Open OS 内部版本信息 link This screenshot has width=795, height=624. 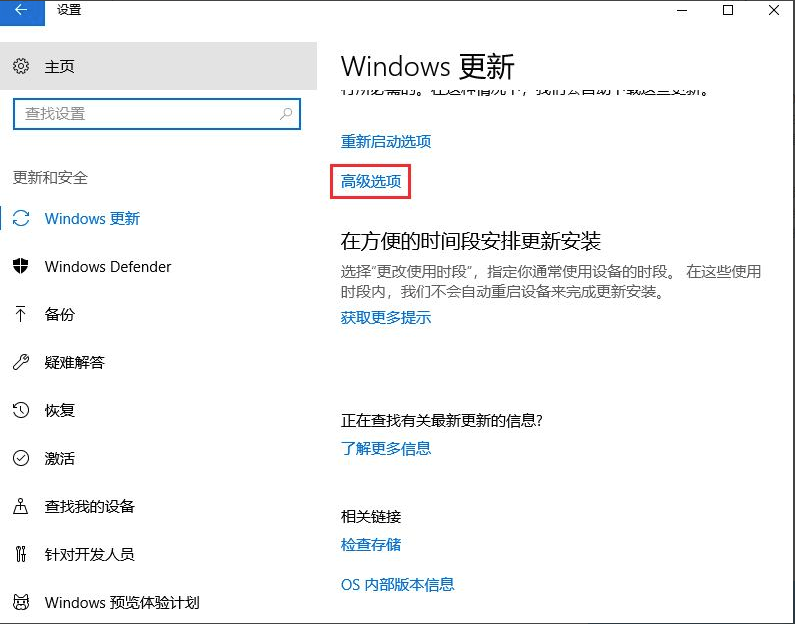(397, 584)
